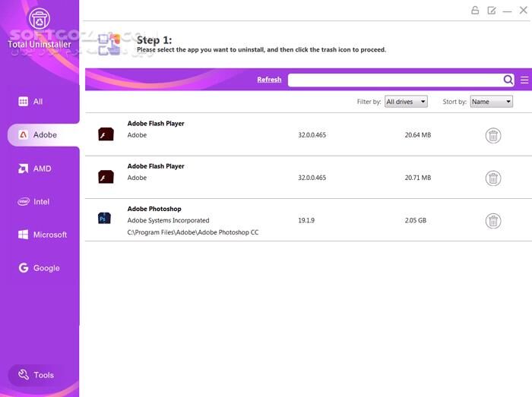Close the Total Uninstaller window
Image resolution: width=532 pixels, height=397 pixels.
coord(524,10)
